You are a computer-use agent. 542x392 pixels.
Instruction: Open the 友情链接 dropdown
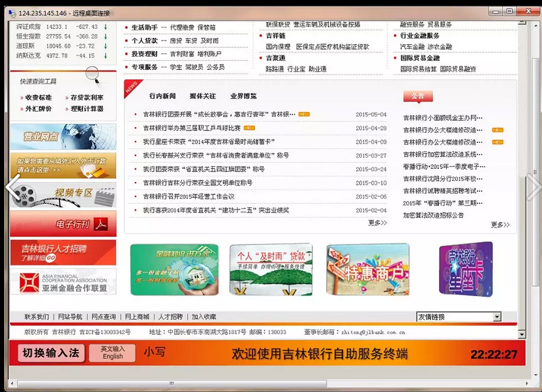tap(497, 316)
